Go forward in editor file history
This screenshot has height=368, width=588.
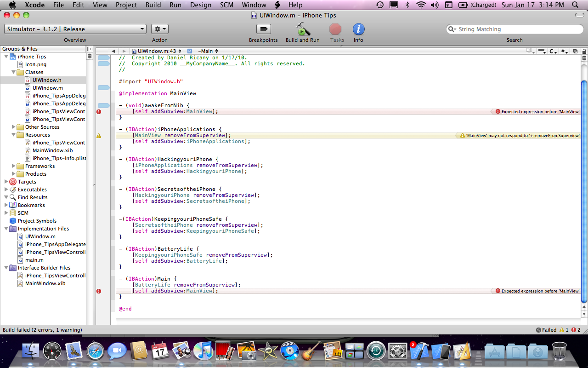click(124, 51)
